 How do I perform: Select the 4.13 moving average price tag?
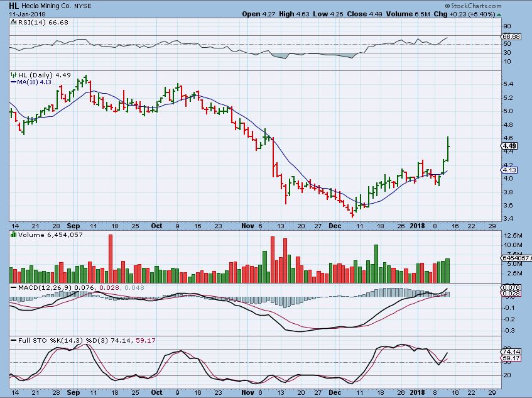pyautogui.click(x=509, y=170)
